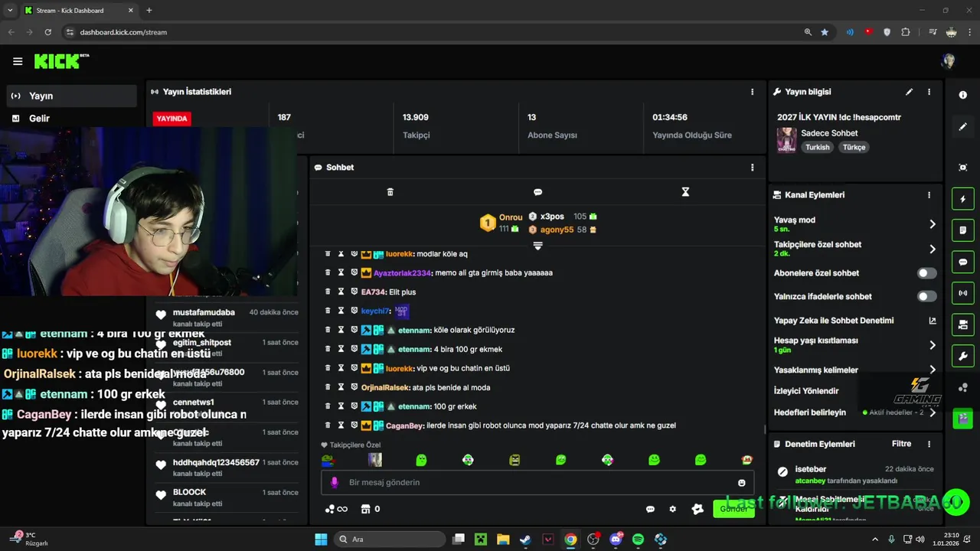
Task: Open Sohbet panel options menu
Action: [x=752, y=168]
